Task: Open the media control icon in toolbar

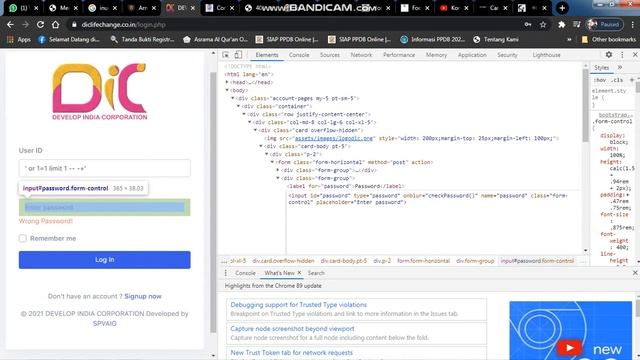Action: tap(576, 24)
